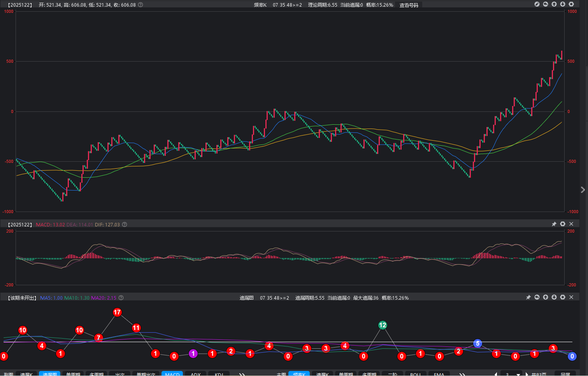Click MA5: 1.00 label
Viewport: 588px width, 376px height.
[x=51, y=298]
